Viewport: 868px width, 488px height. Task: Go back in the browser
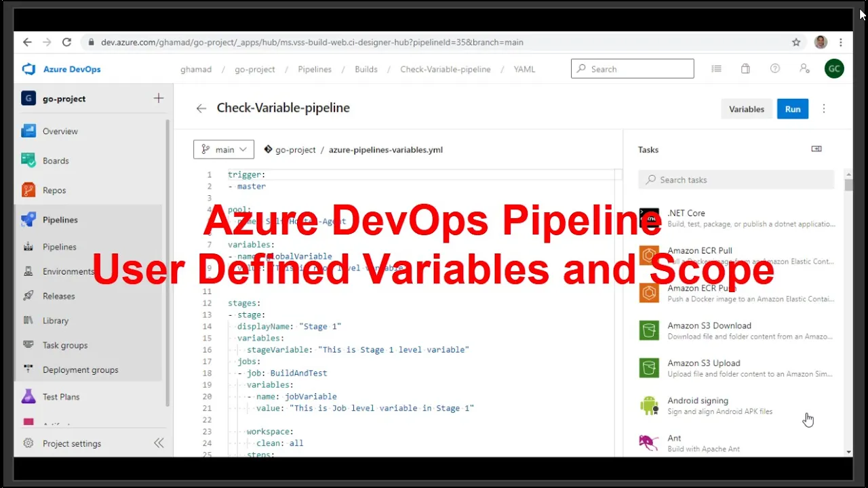coord(27,42)
